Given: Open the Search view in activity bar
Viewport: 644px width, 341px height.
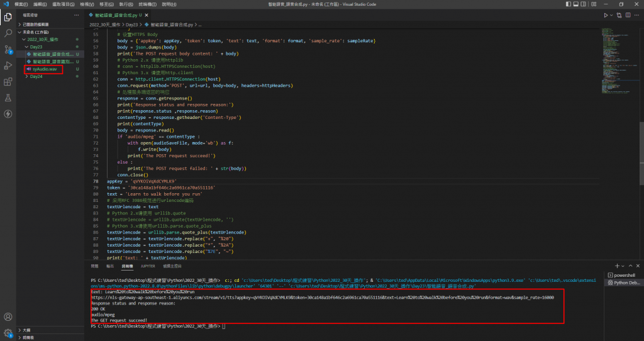Looking at the screenshot, I should (x=8, y=34).
